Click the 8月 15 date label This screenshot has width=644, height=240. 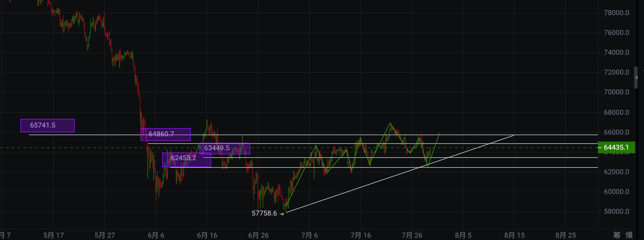coord(514,235)
